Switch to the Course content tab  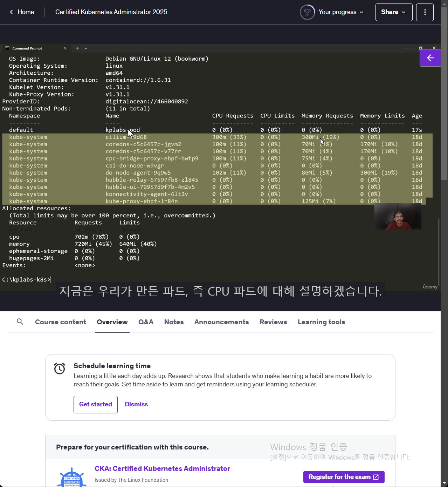click(x=61, y=322)
